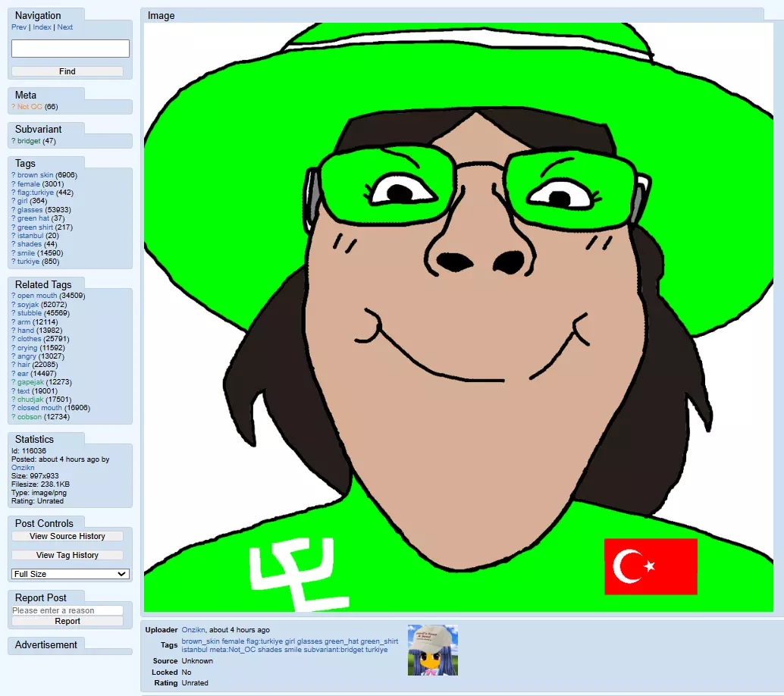
Task: Open the soyjak related tag
Action: tap(28, 305)
